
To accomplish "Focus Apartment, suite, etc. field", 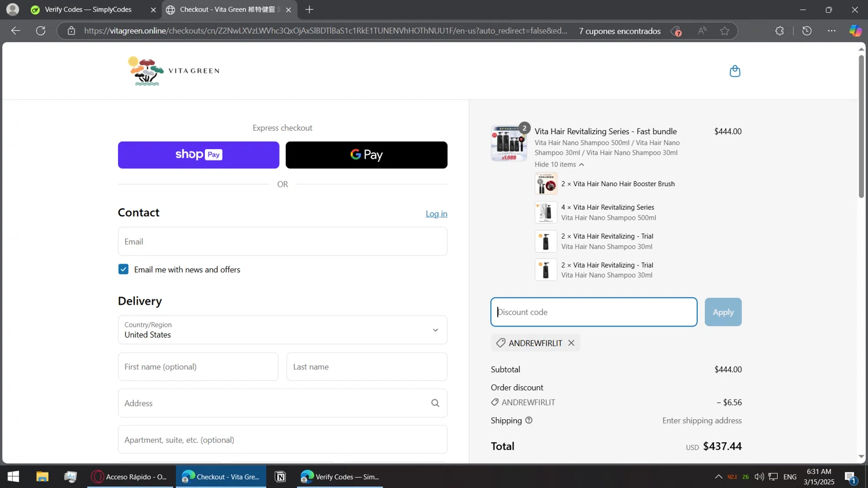I will [282, 439].
